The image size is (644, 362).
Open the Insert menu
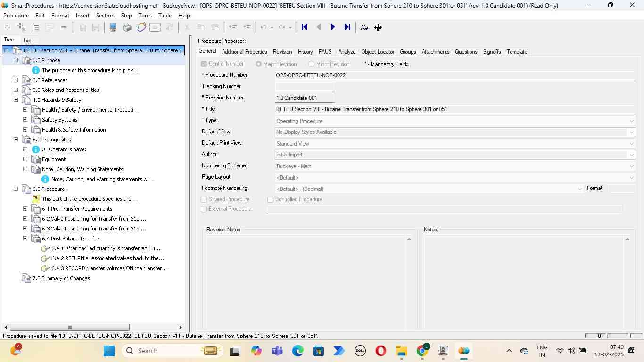pos(83,16)
